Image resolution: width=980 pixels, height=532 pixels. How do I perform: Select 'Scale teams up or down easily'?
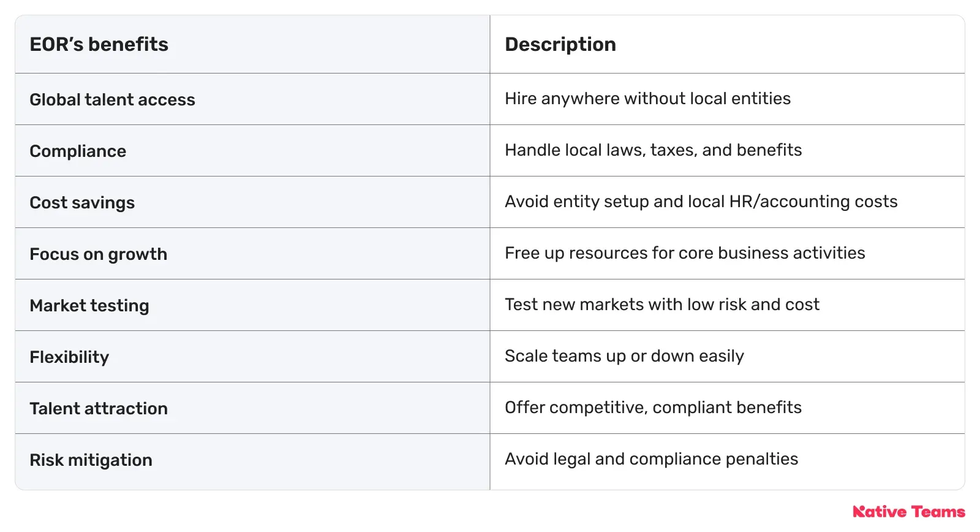624,355
